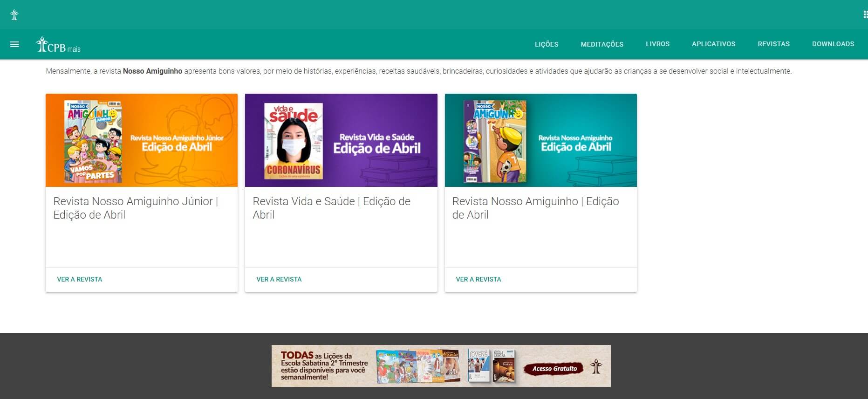Open the Downloads section
Viewport: 868px width, 399px height.
pos(833,44)
